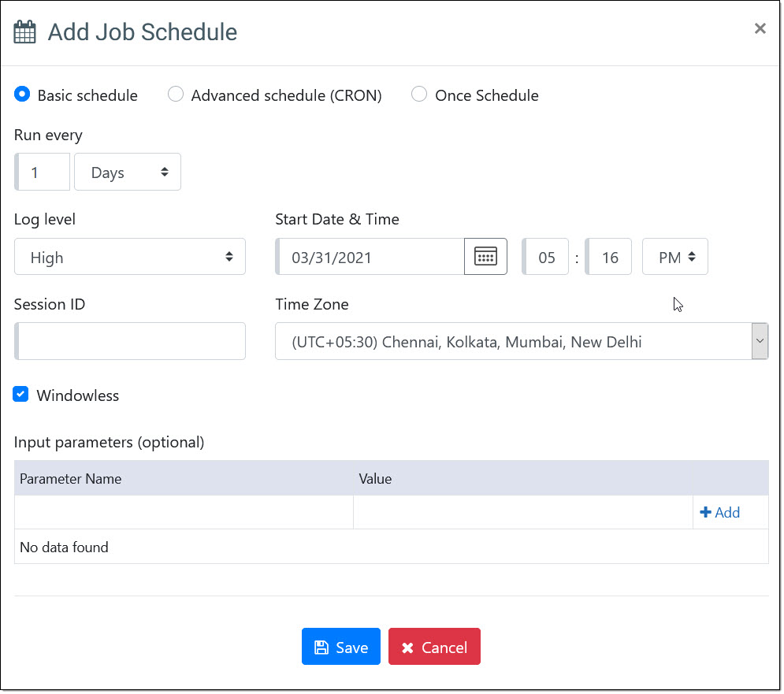Open the AM/PM selector dropdown

[675, 257]
